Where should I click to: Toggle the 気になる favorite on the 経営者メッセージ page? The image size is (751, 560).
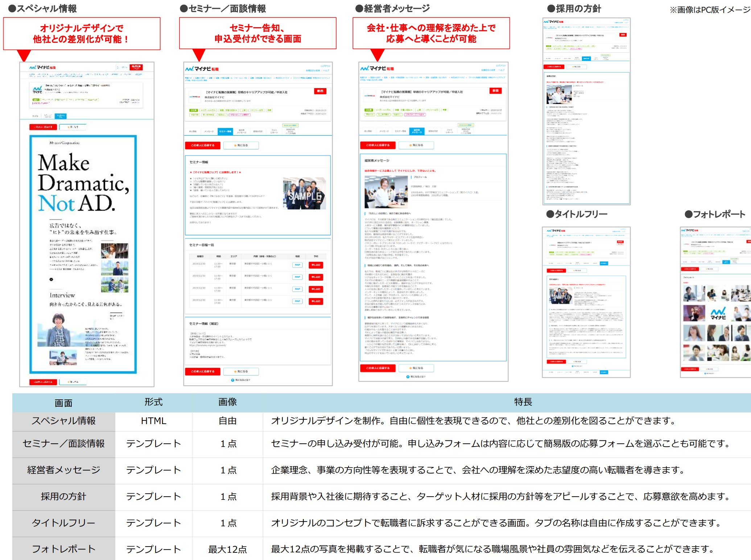pyautogui.click(x=417, y=368)
